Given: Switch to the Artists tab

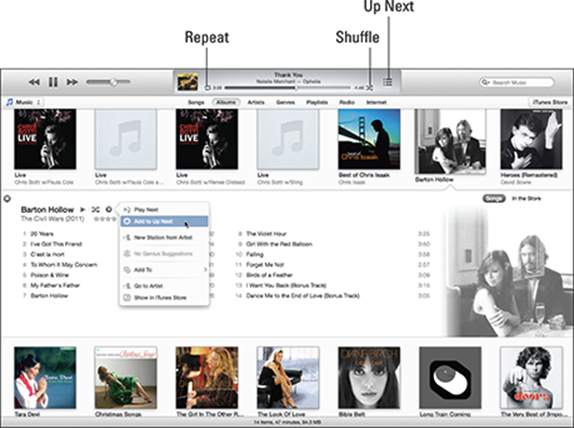Looking at the screenshot, I should [256, 103].
